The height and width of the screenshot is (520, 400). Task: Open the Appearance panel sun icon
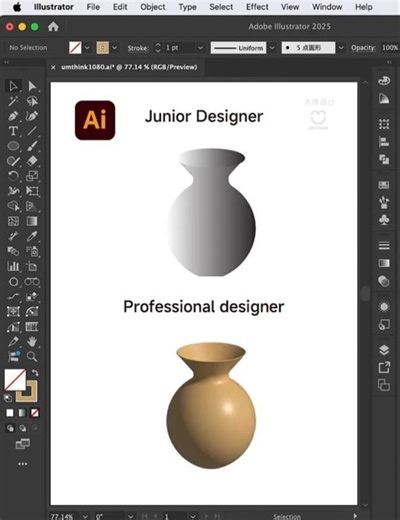tap(384, 307)
